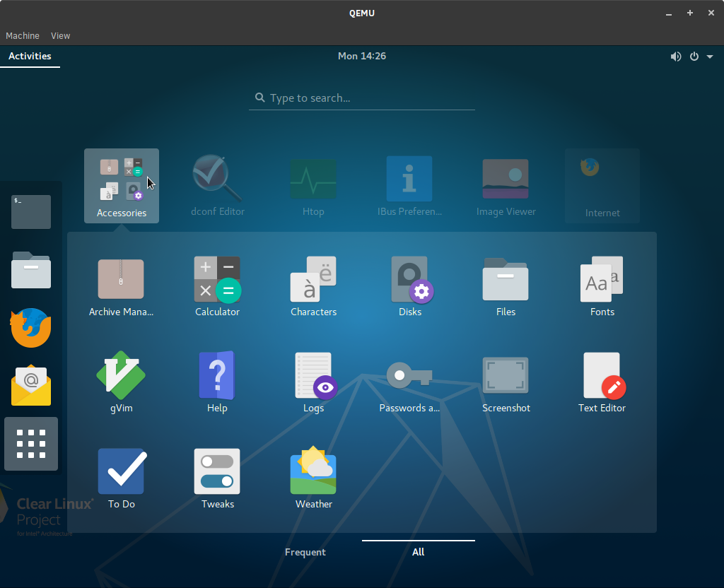The width and height of the screenshot is (724, 588).
Task: Expand the Internet app folder
Action: click(x=602, y=186)
